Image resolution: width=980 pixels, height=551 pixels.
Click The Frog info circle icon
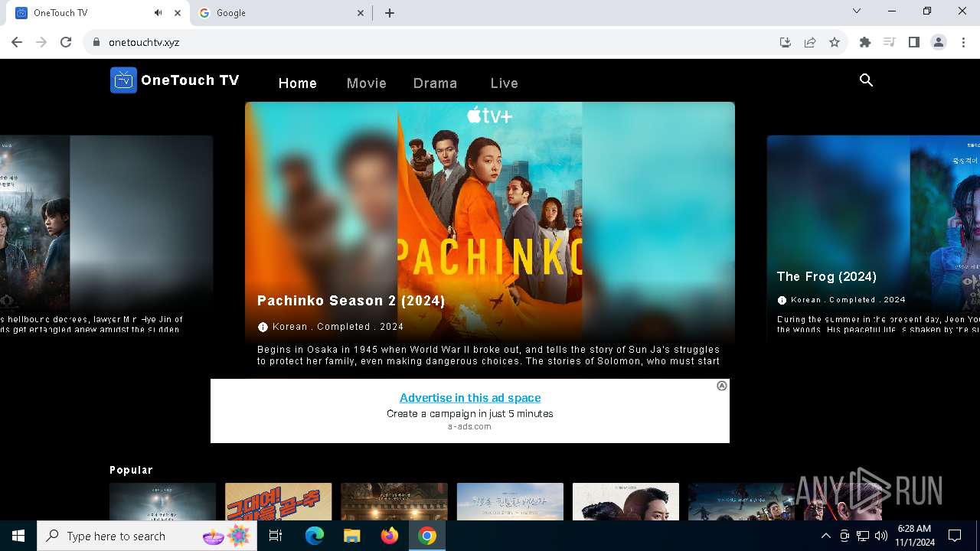782,300
